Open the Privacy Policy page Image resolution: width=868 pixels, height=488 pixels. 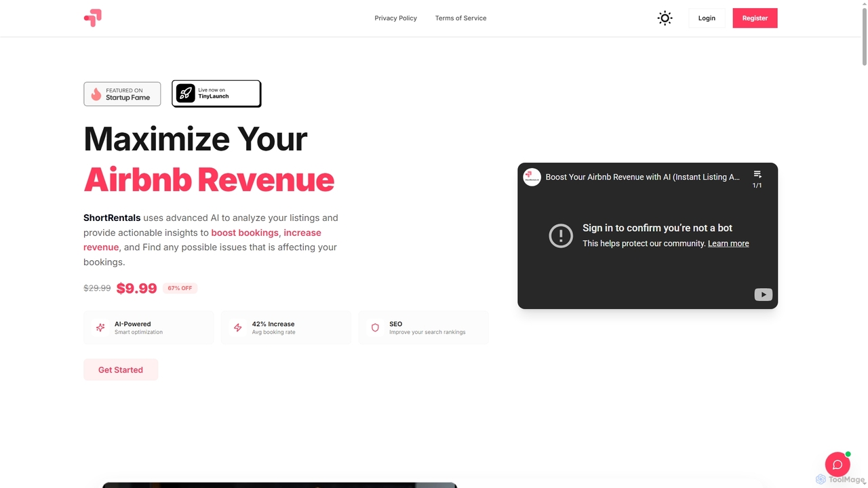point(396,18)
